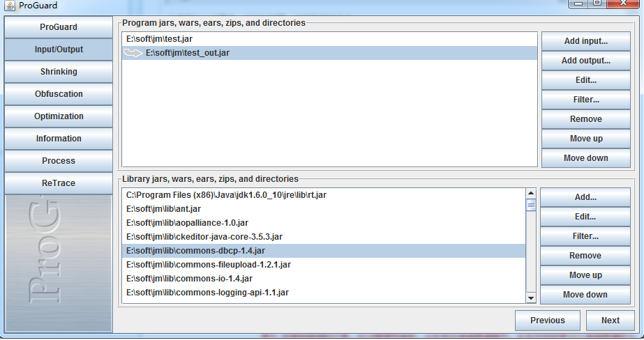Click the Java icon in title bar

[10, 6]
